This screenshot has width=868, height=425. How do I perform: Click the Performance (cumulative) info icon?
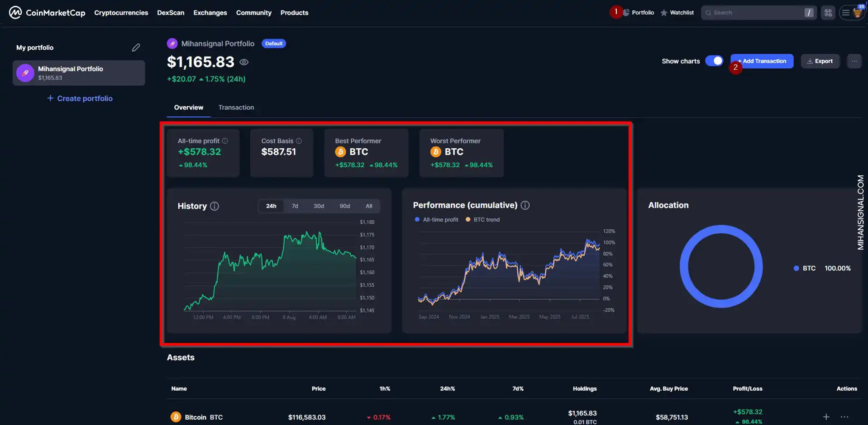click(525, 205)
